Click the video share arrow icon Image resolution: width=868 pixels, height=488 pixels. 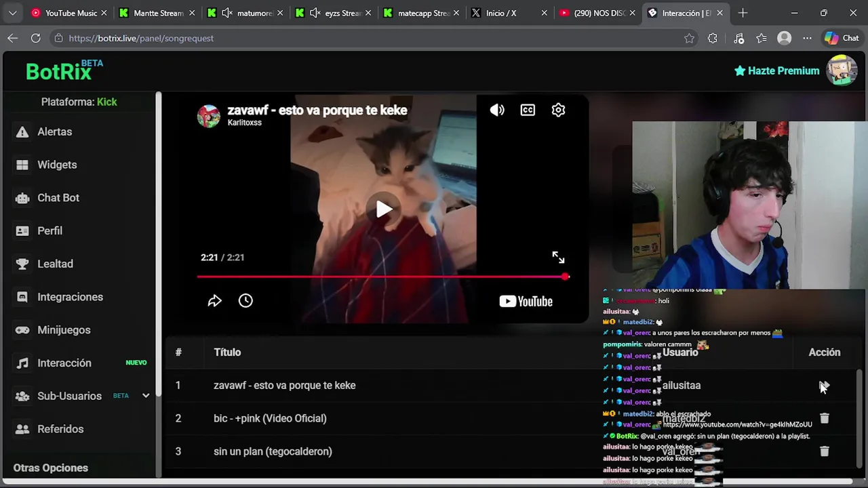point(214,301)
